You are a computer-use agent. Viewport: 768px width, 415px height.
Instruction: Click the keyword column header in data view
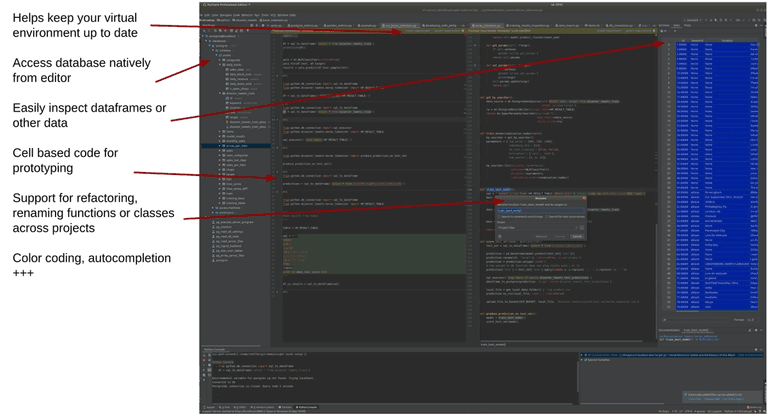[x=696, y=41]
